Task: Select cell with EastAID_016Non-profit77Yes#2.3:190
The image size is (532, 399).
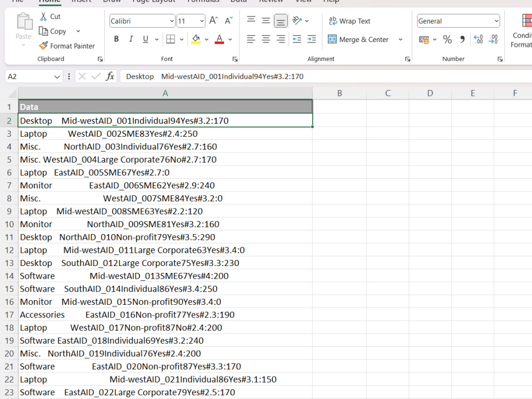Action: (x=165, y=315)
